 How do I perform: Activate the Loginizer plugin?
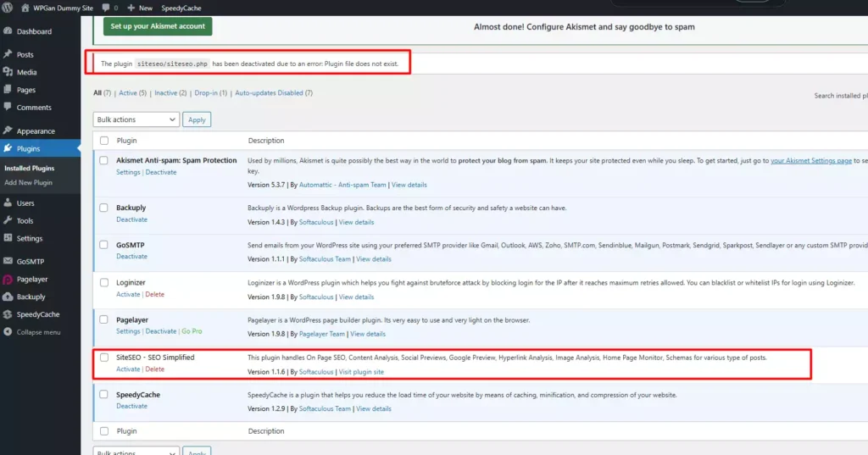[128, 295]
